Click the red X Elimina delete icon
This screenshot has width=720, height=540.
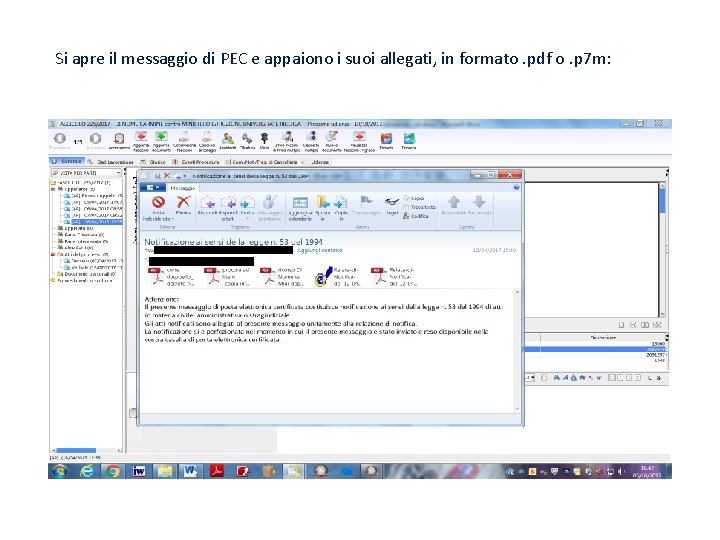(183, 202)
